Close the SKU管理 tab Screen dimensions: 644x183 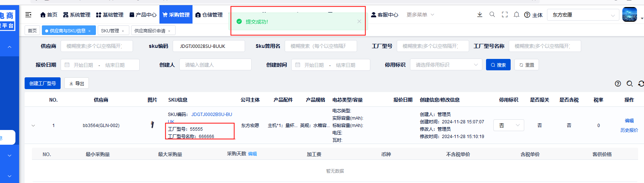point(123,31)
